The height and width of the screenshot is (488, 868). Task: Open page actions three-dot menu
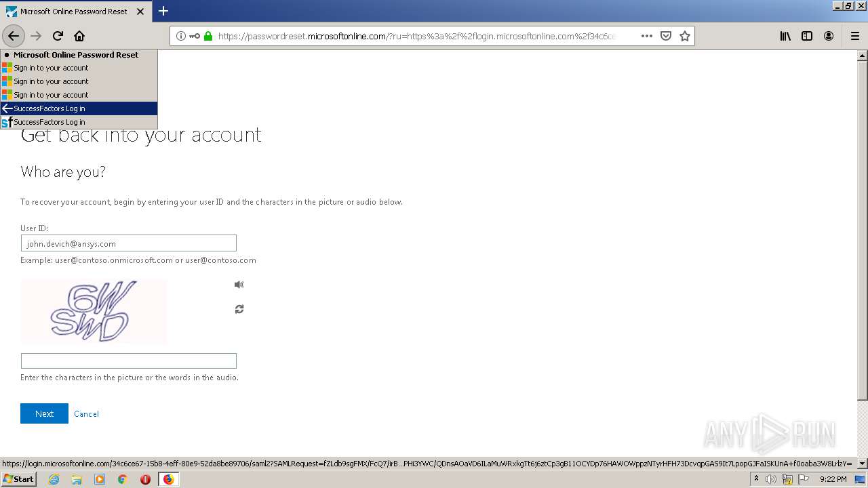[646, 36]
